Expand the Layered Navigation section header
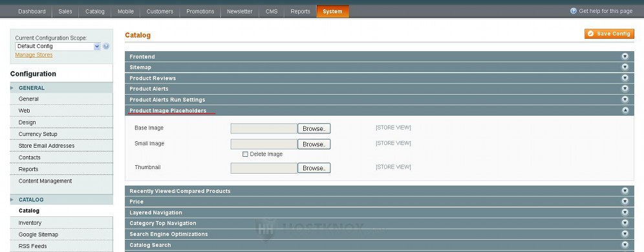The image size is (644, 252). [x=379, y=212]
